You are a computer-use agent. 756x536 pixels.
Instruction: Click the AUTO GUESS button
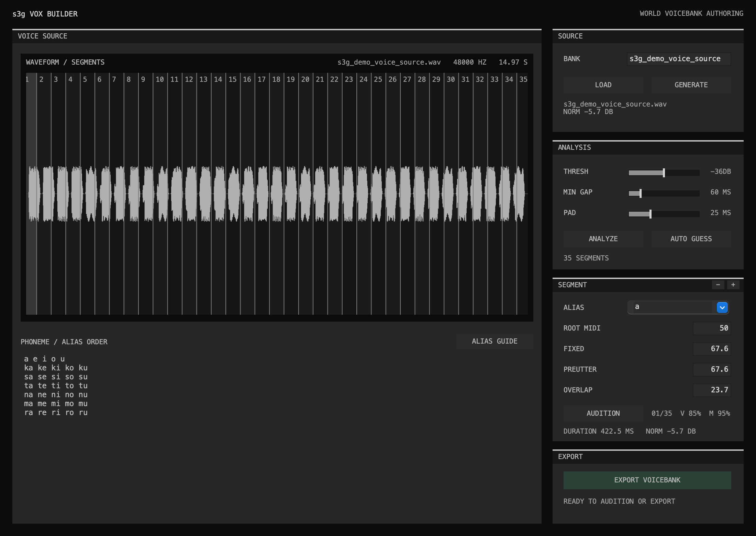(x=691, y=239)
